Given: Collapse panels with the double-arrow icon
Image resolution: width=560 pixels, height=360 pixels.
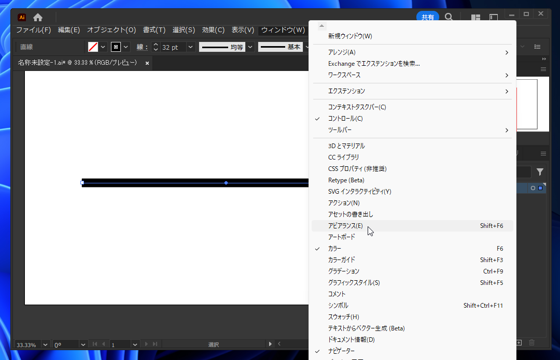Looking at the screenshot, I should point(544,59).
